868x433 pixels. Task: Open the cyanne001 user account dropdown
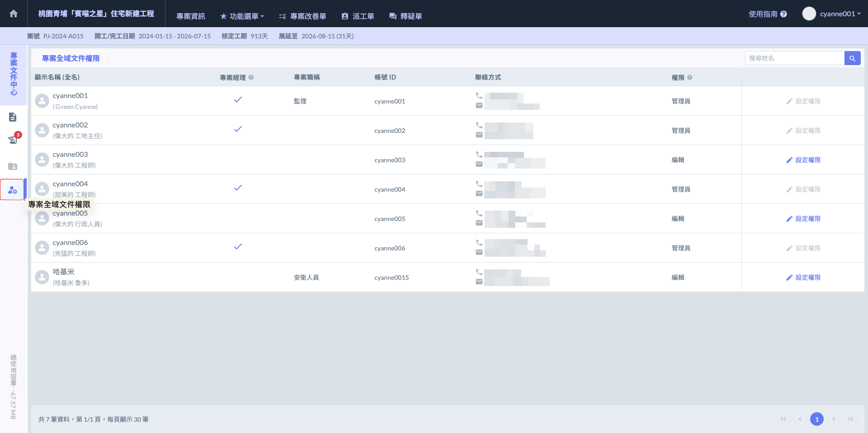[832, 14]
